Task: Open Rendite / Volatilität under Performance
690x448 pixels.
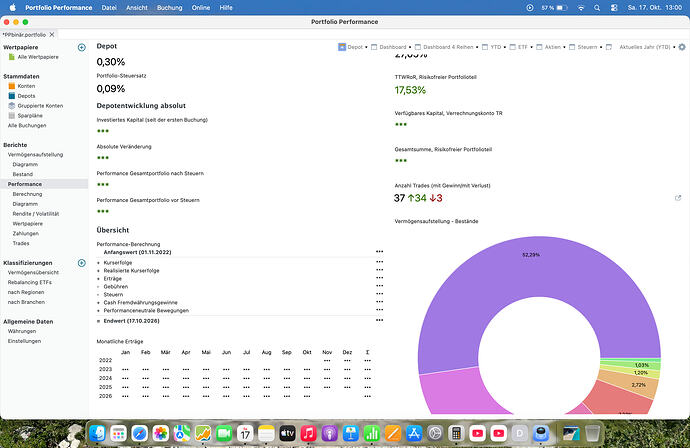Action: 36,214
